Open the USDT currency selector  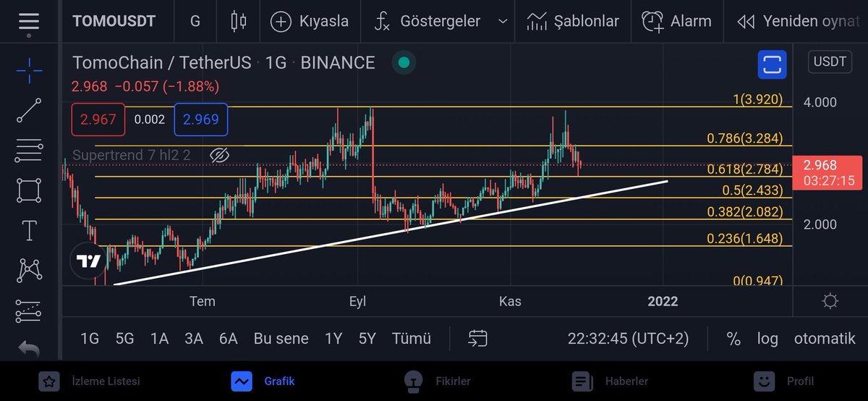pos(829,62)
